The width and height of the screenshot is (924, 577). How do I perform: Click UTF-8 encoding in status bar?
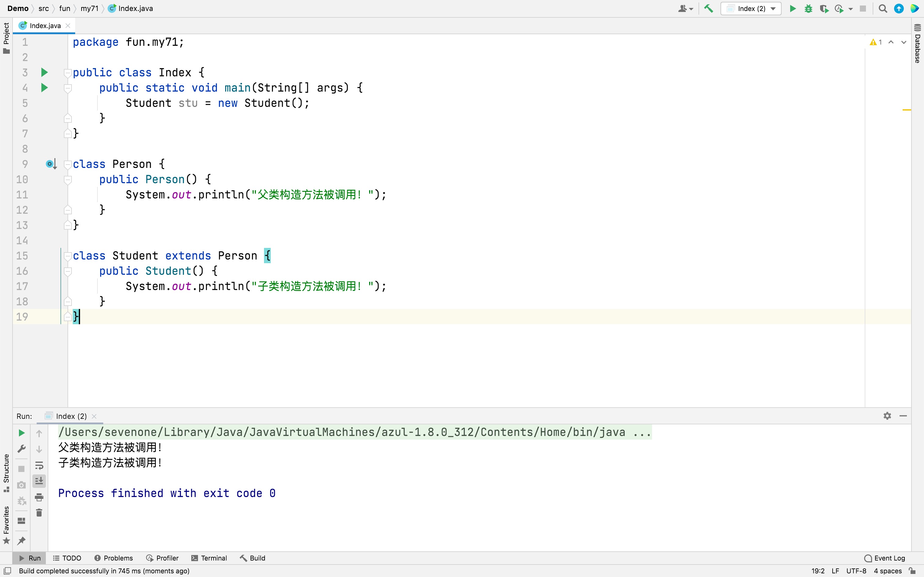pos(856,571)
